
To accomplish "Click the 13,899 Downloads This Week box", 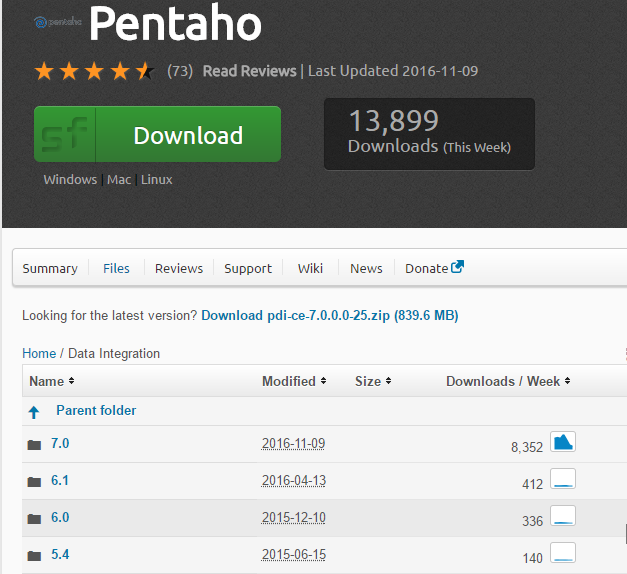I will tap(429, 134).
